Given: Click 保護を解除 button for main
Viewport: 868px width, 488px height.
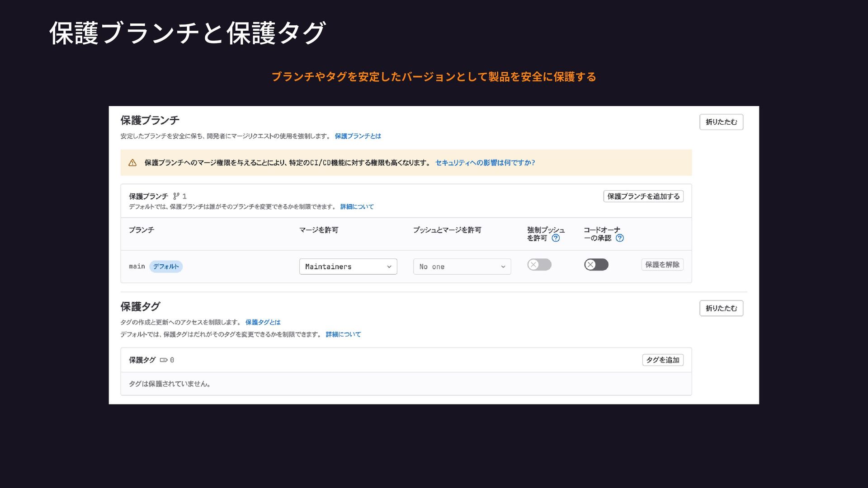Looking at the screenshot, I should tap(662, 265).
